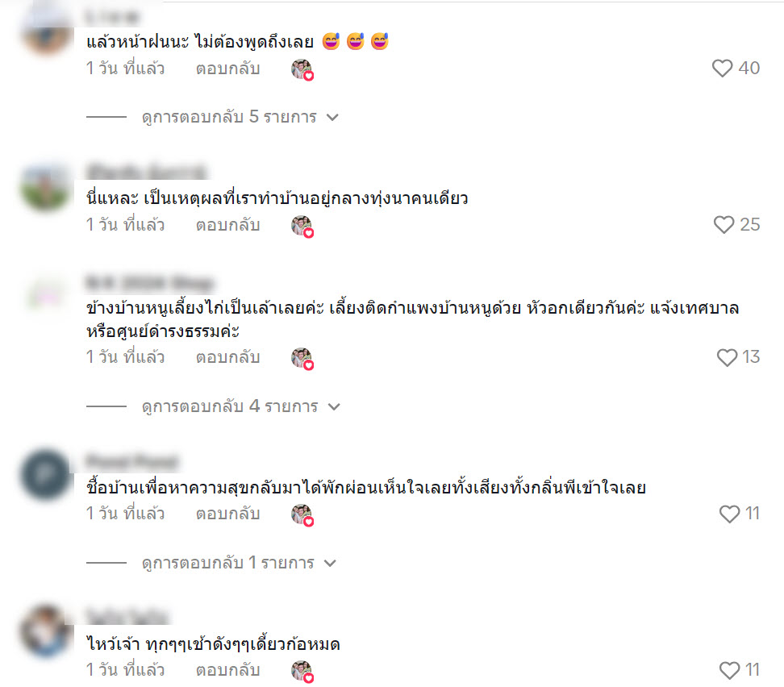Open blurred username above ไหว้เจ้า comment
Image resolution: width=784 pixels, height=687 pixels.
point(127,615)
